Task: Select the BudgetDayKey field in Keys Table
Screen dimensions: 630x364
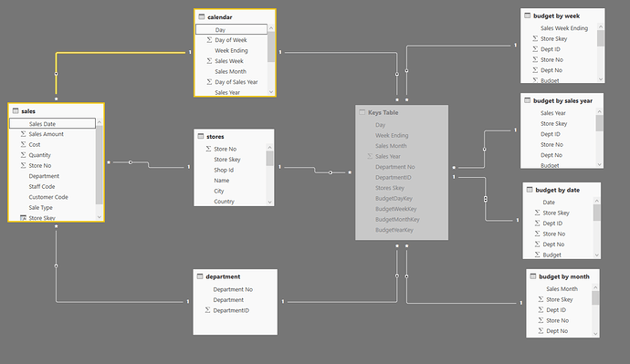Action: (x=394, y=198)
